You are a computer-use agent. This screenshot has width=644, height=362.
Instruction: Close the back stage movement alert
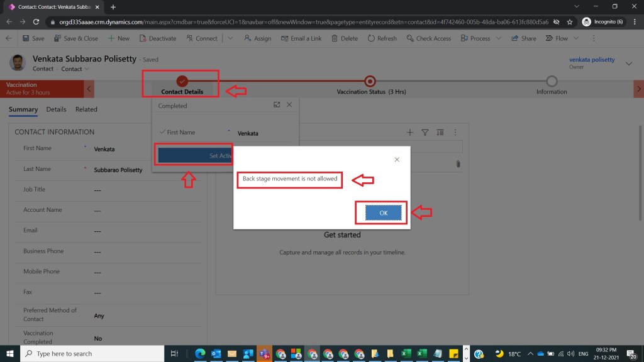[x=397, y=160]
